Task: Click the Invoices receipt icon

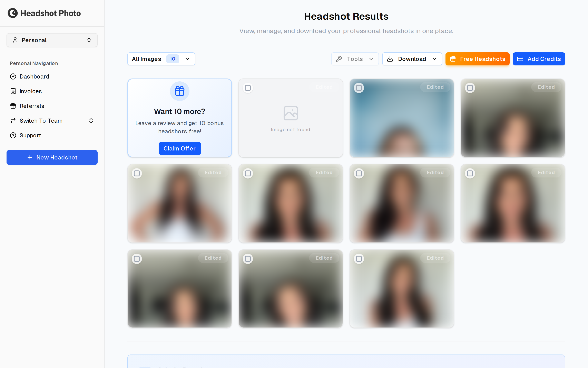Action: coord(13,91)
